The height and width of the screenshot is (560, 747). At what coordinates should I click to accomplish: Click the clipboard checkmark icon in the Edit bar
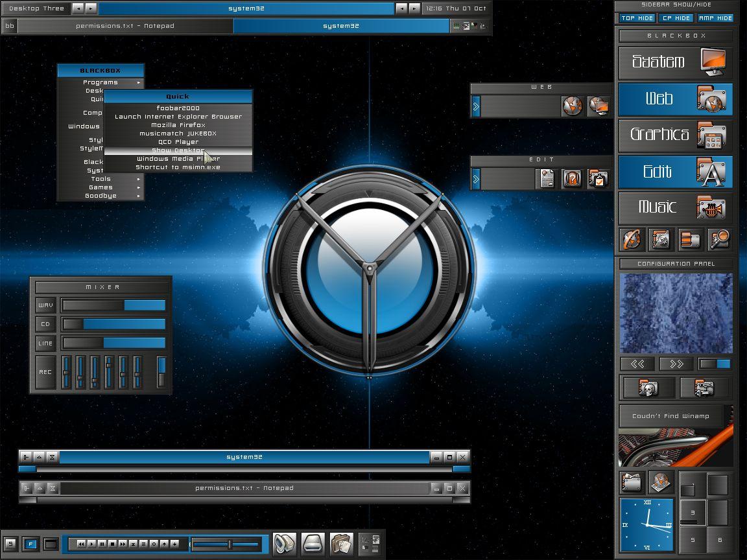(x=598, y=179)
